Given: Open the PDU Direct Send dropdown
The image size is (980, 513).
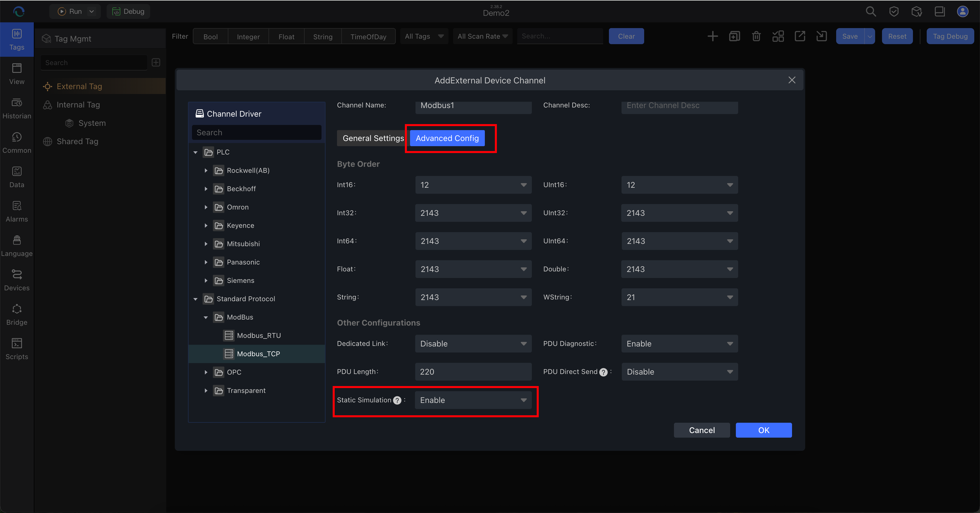Looking at the screenshot, I should [679, 372].
